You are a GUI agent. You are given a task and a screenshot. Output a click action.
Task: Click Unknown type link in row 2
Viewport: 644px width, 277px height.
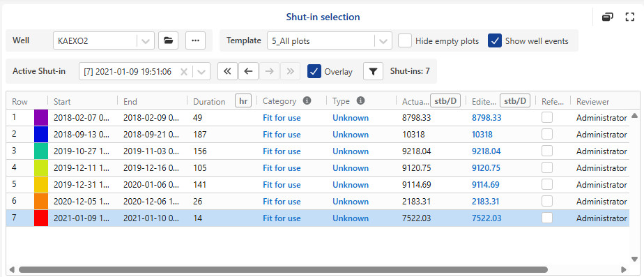351,135
